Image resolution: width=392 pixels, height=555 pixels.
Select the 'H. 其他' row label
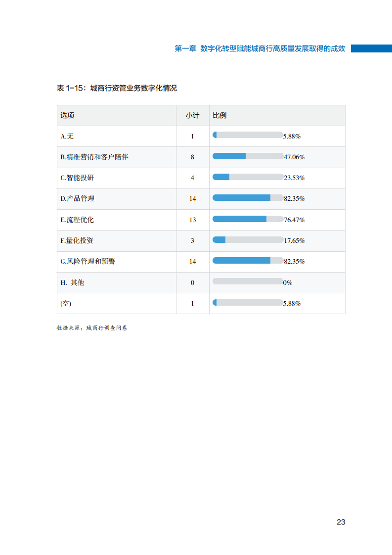(x=72, y=282)
